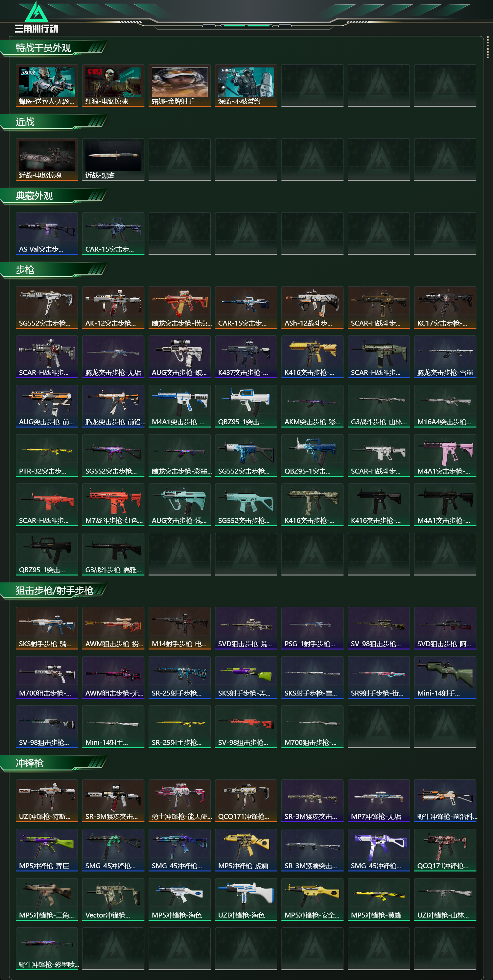Open the MP7冲锋枪-无垢 skin
The width and height of the screenshot is (493, 980).
click(x=379, y=800)
